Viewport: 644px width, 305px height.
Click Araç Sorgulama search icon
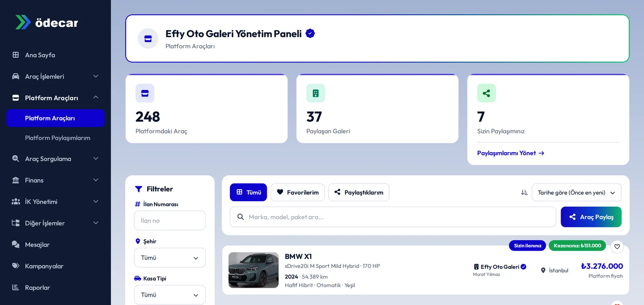pos(16,159)
